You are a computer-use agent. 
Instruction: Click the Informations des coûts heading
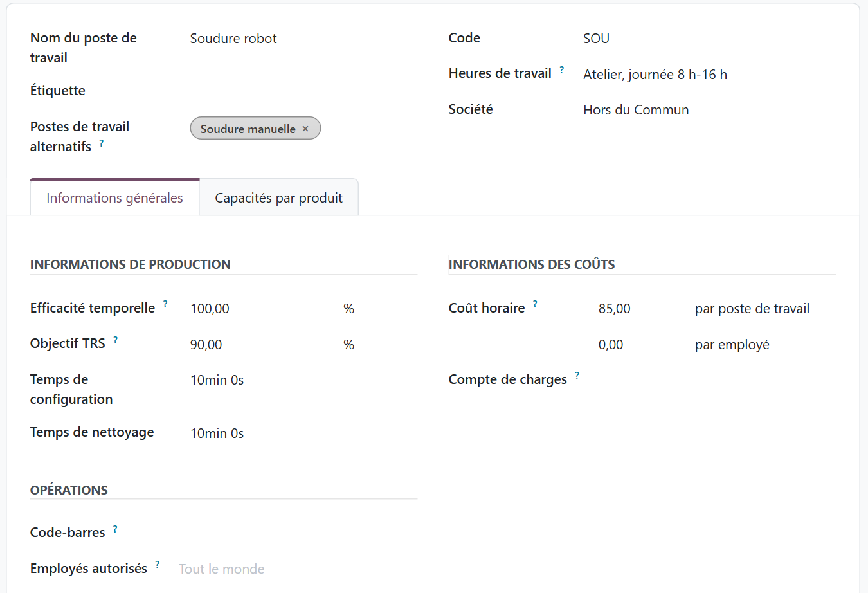(532, 264)
